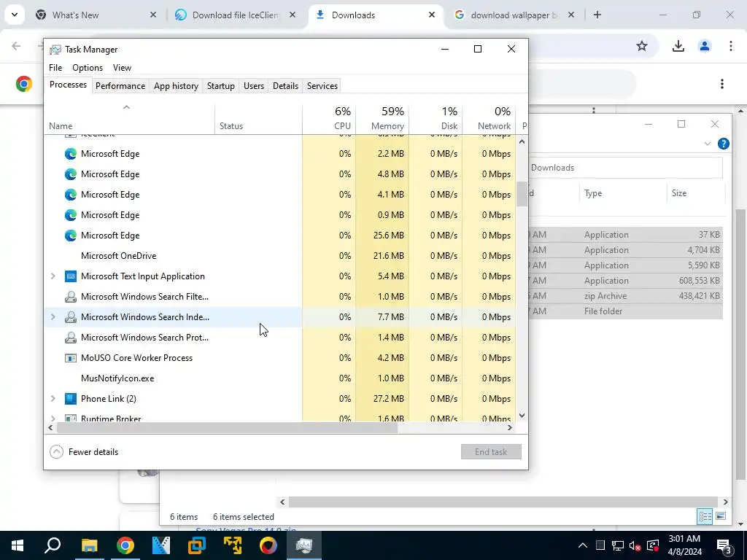This screenshot has height=560, width=747.
Task: Select the Microsoft Edge process using 0.9 MB
Action: [280, 215]
